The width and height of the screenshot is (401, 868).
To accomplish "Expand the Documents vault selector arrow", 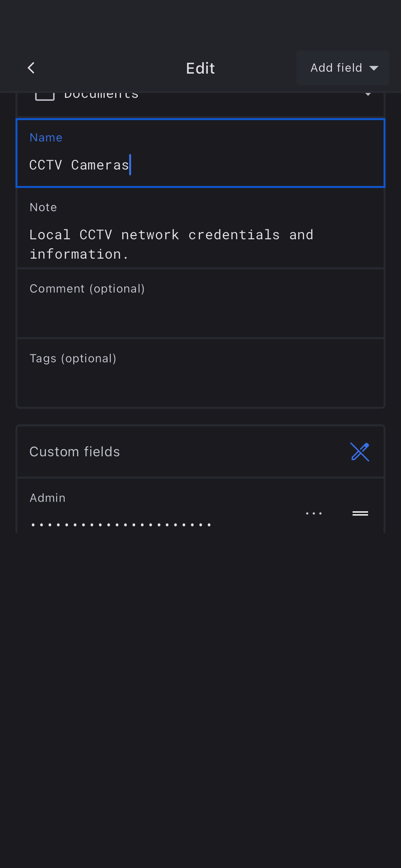I will coord(368,94).
